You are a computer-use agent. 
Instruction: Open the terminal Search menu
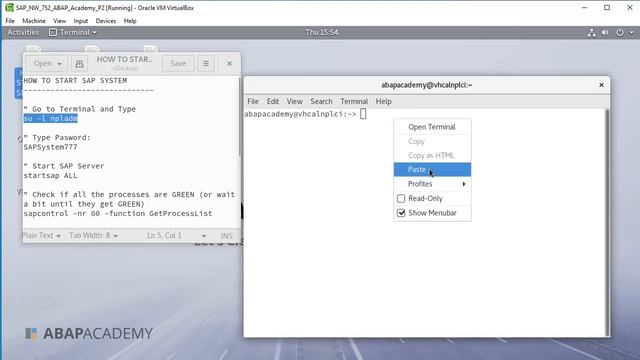tap(321, 101)
